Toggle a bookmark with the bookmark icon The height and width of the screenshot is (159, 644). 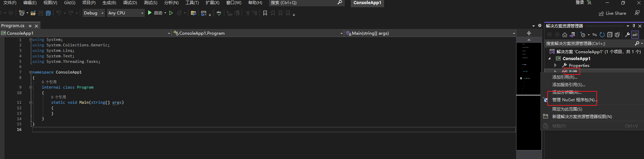265,13
